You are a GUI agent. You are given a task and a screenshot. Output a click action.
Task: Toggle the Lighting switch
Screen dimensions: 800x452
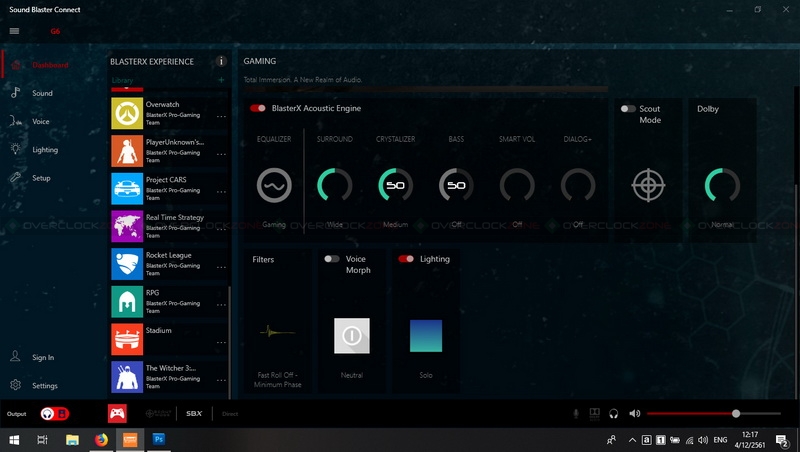406,259
